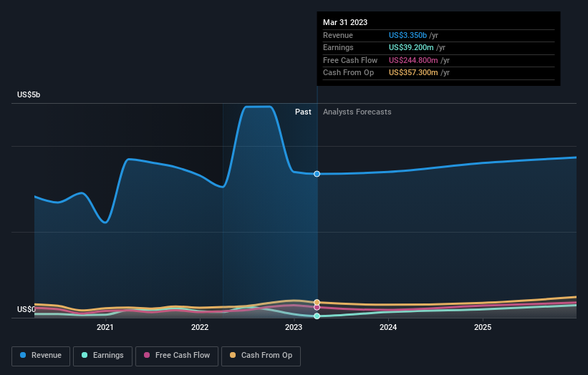Screen dimensions: 588x375
Task: Click the orange Cash From Op data point marker
Action: coord(317,302)
